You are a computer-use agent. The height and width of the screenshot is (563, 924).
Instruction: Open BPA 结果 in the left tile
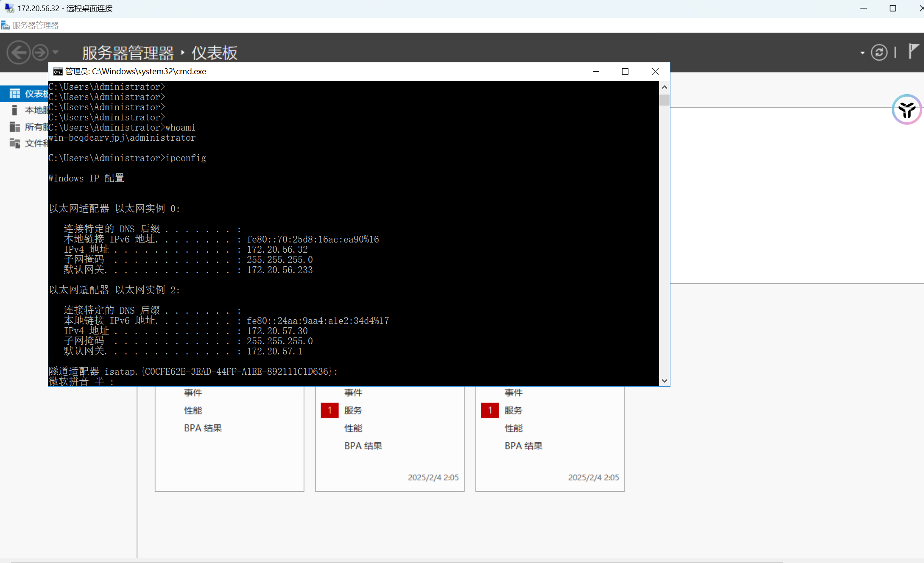[203, 428]
